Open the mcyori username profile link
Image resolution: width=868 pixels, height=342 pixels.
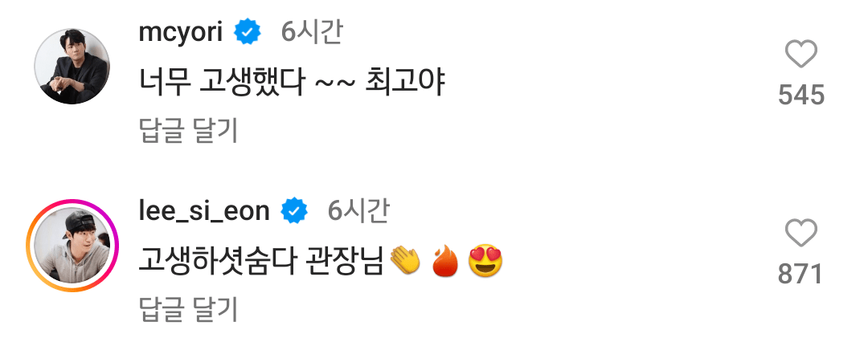181,33
